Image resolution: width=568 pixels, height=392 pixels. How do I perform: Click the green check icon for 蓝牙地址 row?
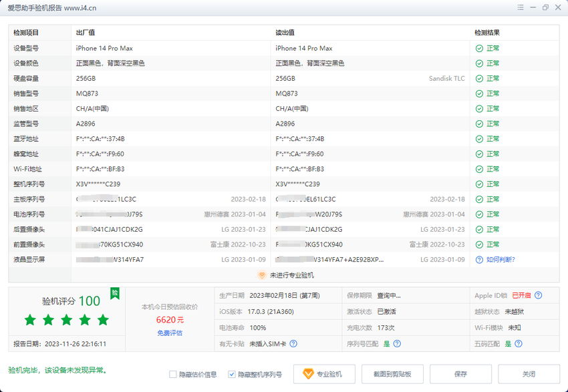click(479, 139)
